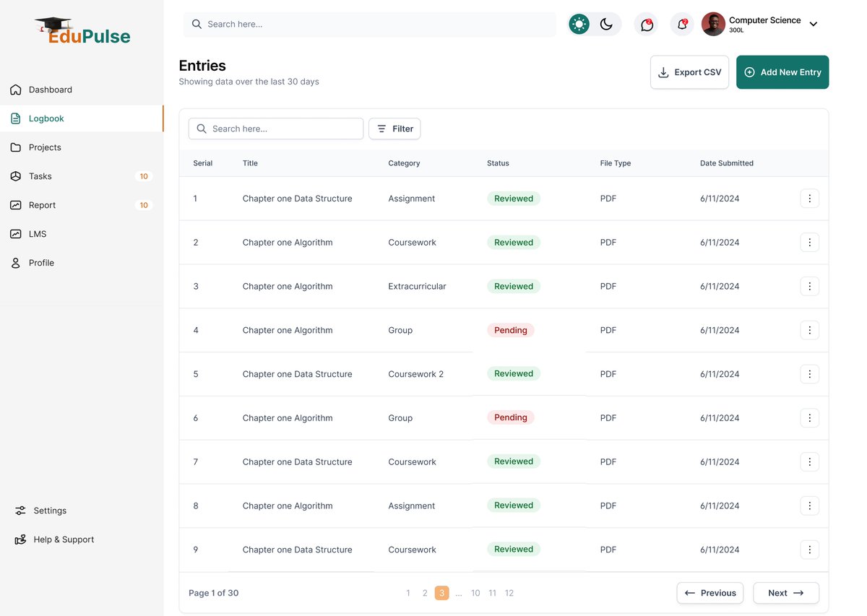Image resolution: width=867 pixels, height=616 pixels.
Task: Open row 1 actions menu
Action: coord(809,199)
